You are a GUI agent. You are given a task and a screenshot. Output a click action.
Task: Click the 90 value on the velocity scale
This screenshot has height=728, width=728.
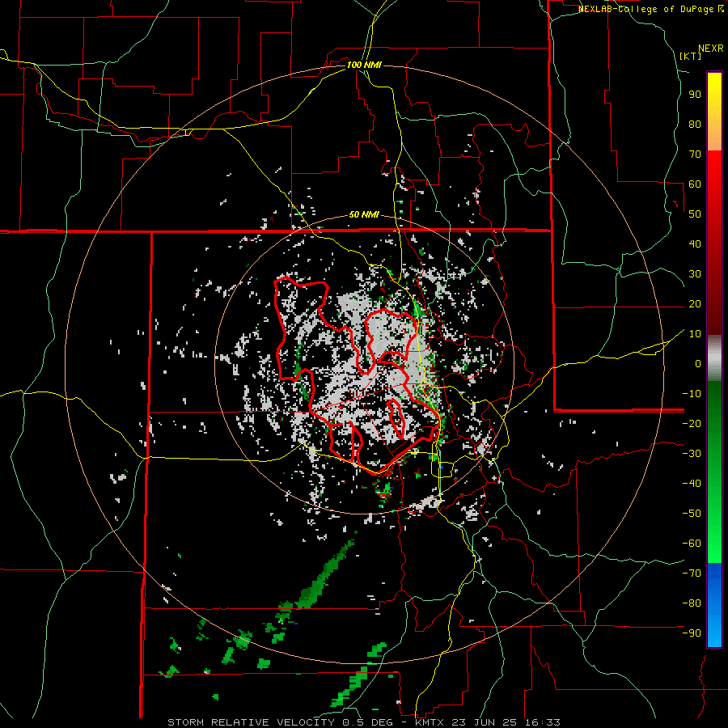click(x=695, y=95)
